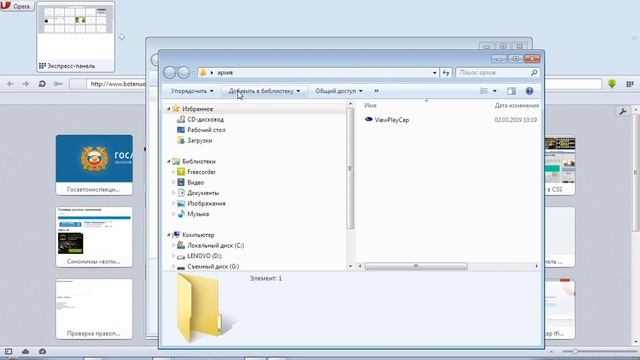Expand the LENOVO (D:) drive arrow

coord(173,256)
